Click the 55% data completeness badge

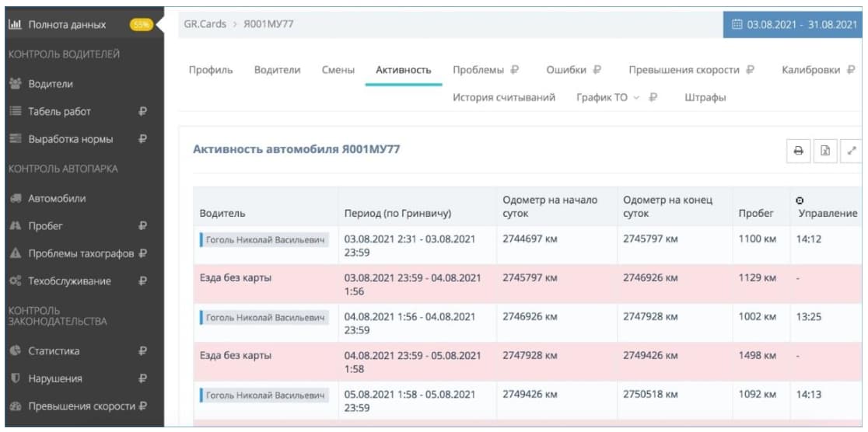pos(141,25)
